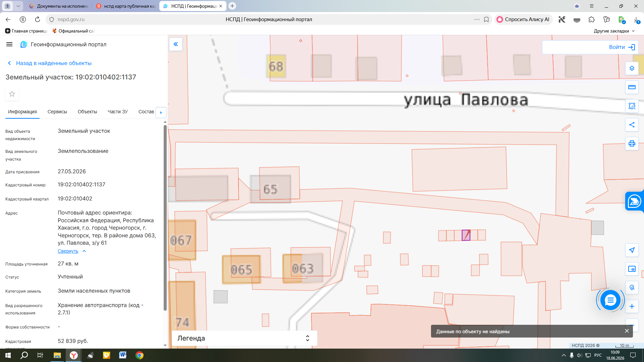644x362 pixels.
Task: Open the browser tab group dropdown arrow
Action: (x=18, y=6)
